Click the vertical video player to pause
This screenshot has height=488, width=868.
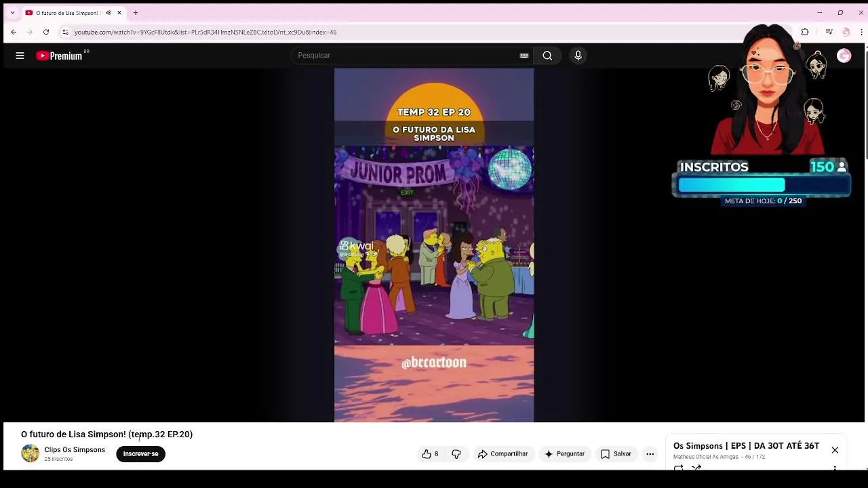[434, 245]
